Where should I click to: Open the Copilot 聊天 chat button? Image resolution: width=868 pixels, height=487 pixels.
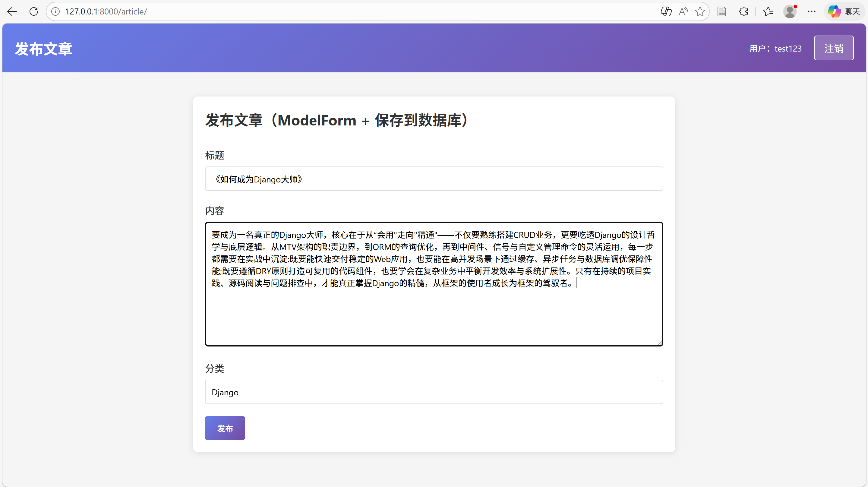coord(844,11)
